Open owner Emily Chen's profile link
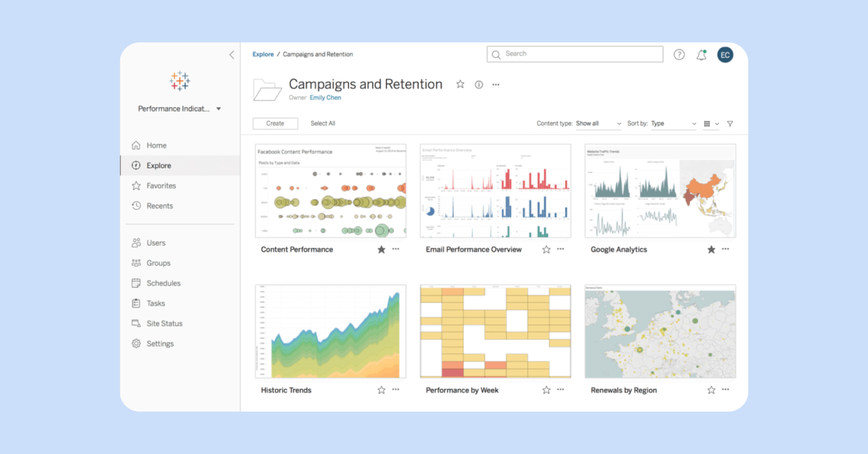The height and width of the screenshot is (454, 868). 325,97
